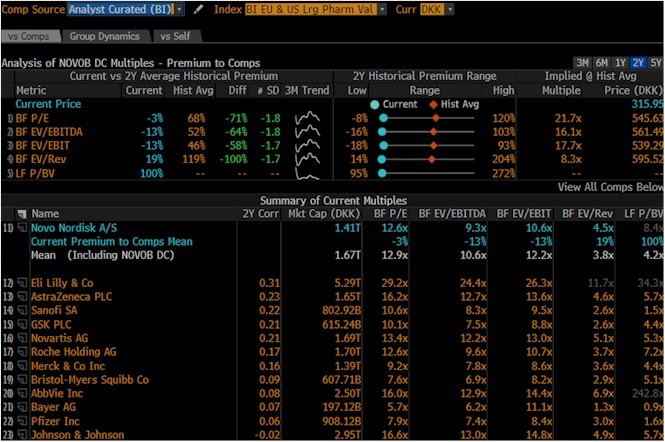Click the row icon for Johnson & Johnson

[x=22, y=435]
